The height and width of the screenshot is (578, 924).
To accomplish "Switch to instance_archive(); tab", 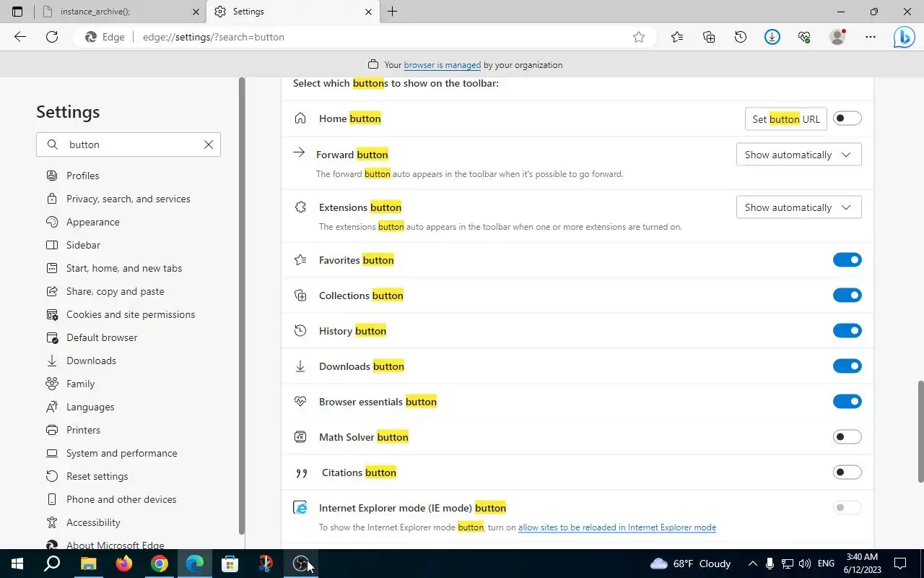I will [121, 12].
